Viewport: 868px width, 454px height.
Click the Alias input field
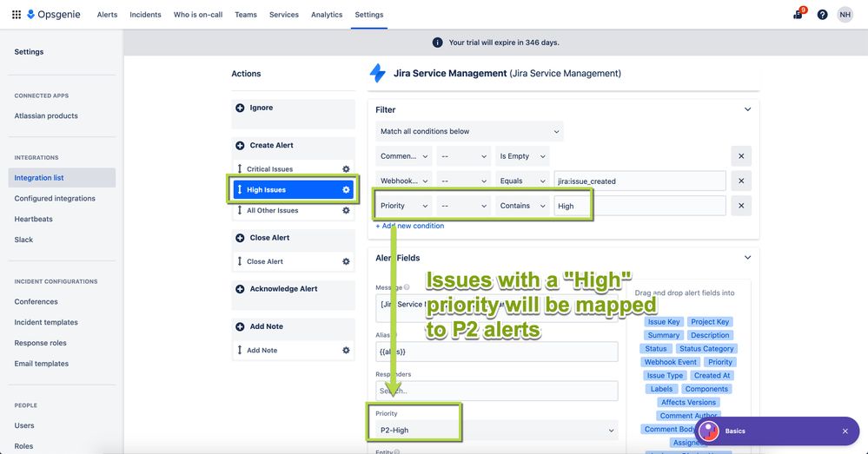496,352
